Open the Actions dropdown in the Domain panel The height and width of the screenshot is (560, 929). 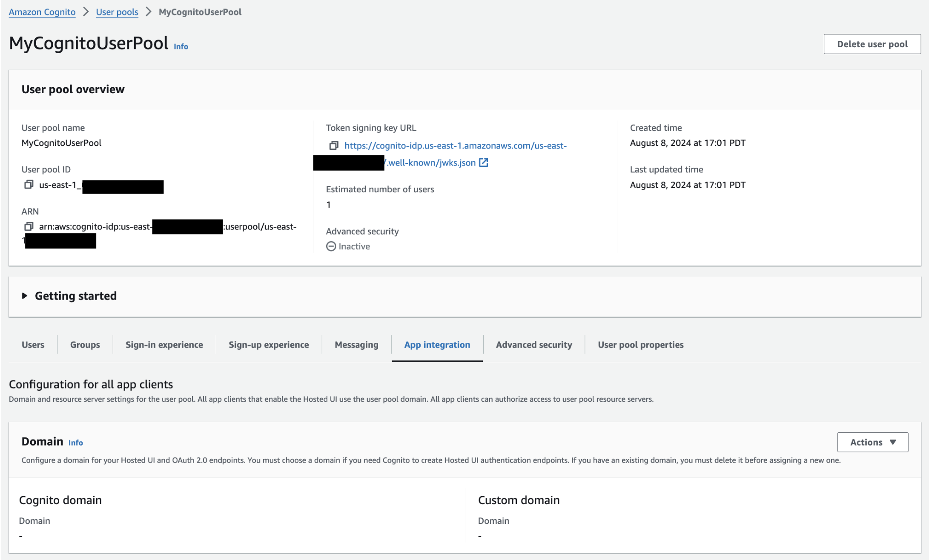pos(872,442)
